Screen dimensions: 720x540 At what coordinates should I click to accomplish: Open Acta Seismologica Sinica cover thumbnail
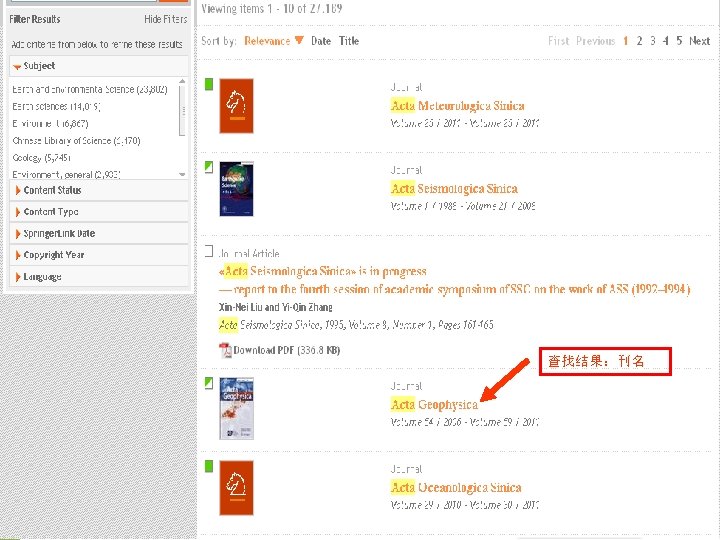click(236, 189)
